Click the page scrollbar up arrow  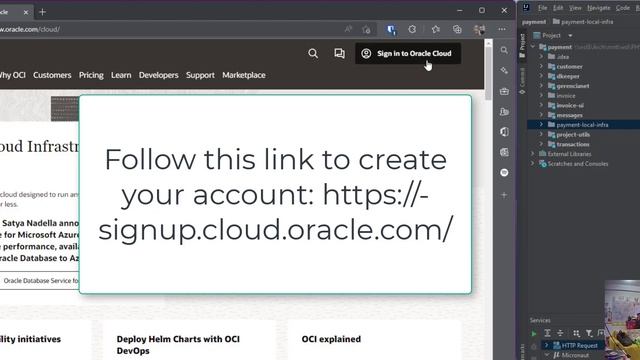(x=488, y=43)
